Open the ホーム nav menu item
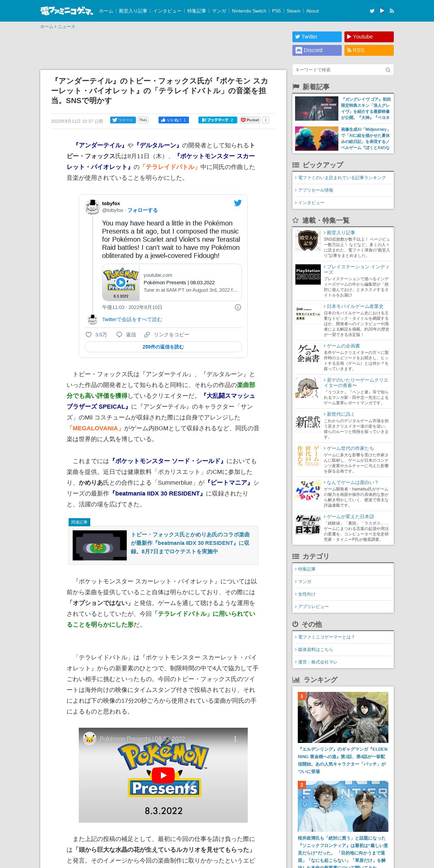Screen dimensions: 434x868 click(x=106, y=11)
